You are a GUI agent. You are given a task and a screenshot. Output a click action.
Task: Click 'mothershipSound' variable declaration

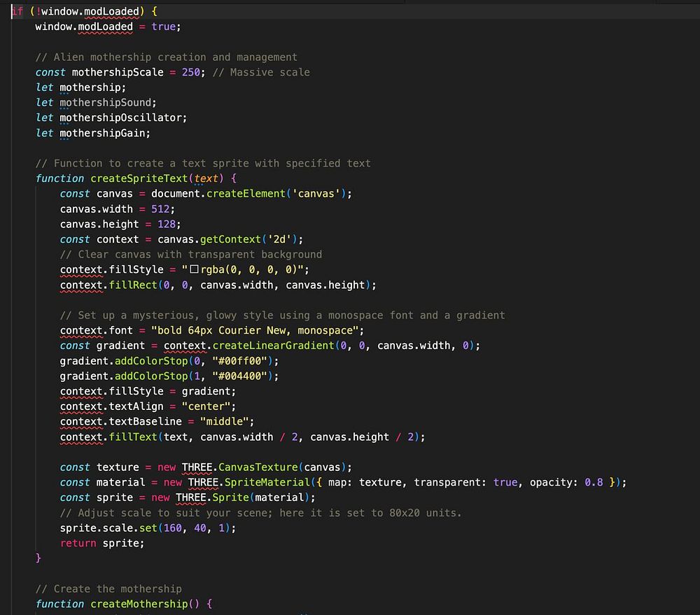tap(106, 103)
